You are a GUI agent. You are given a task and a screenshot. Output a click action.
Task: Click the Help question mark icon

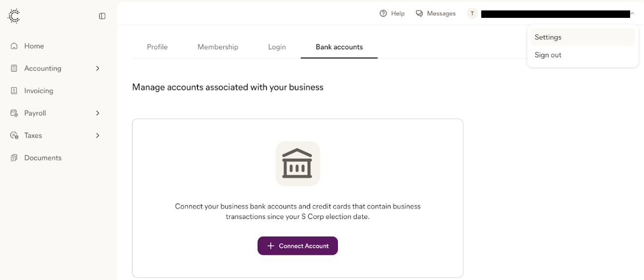point(383,13)
